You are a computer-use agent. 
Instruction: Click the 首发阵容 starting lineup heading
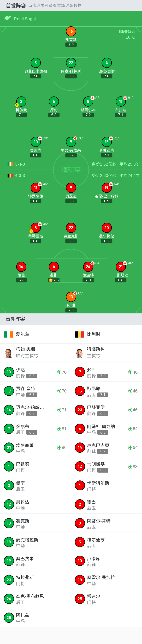(16, 5)
